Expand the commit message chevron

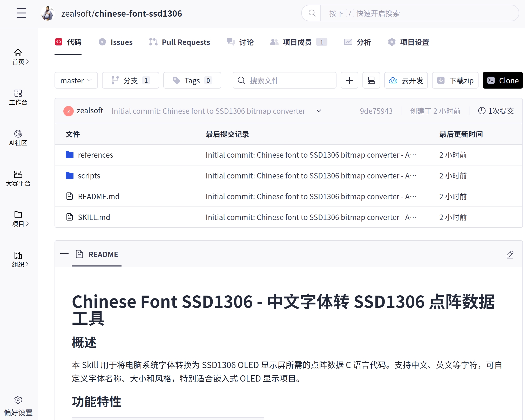pyautogui.click(x=319, y=111)
